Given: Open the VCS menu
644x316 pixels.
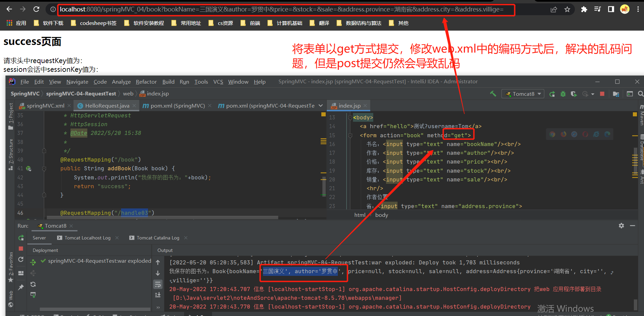Looking at the screenshot, I should 218,82.
